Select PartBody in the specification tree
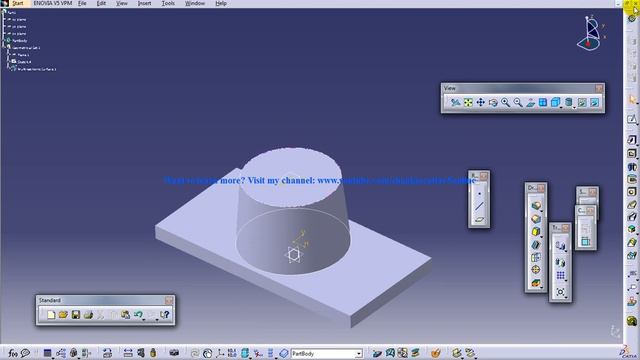 click(19, 41)
